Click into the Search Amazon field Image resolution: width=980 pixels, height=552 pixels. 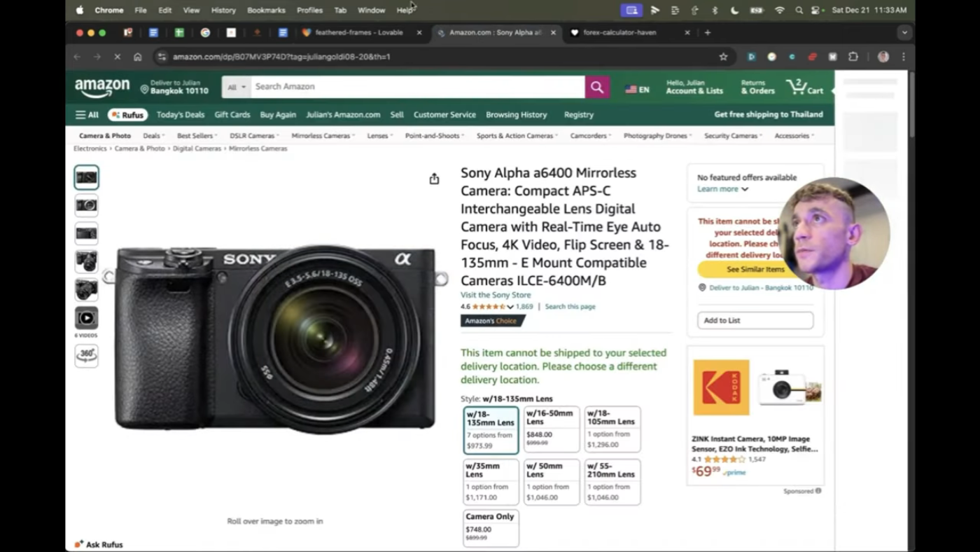click(418, 87)
